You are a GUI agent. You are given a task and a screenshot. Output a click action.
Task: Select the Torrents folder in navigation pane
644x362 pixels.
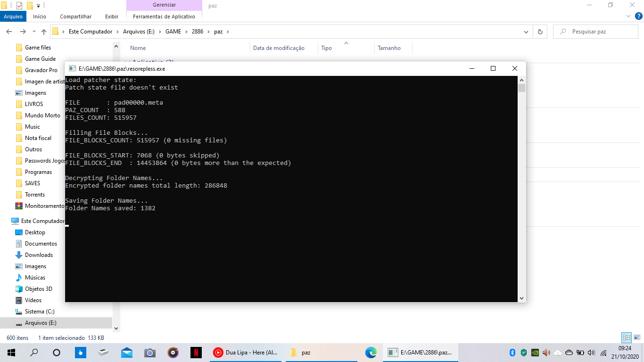coord(35,195)
